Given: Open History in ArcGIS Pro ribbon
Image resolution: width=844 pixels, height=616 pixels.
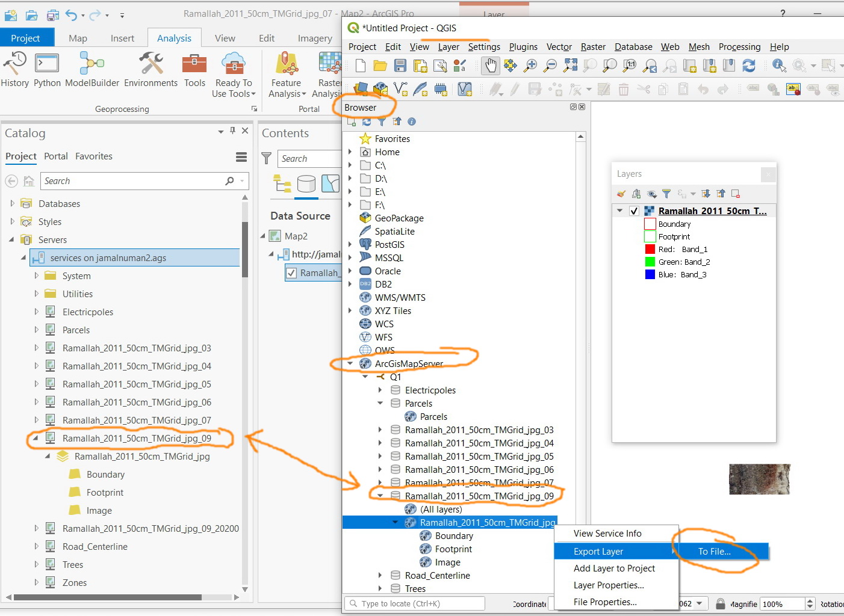Looking at the screenshot, I should [x=15, y=69].
